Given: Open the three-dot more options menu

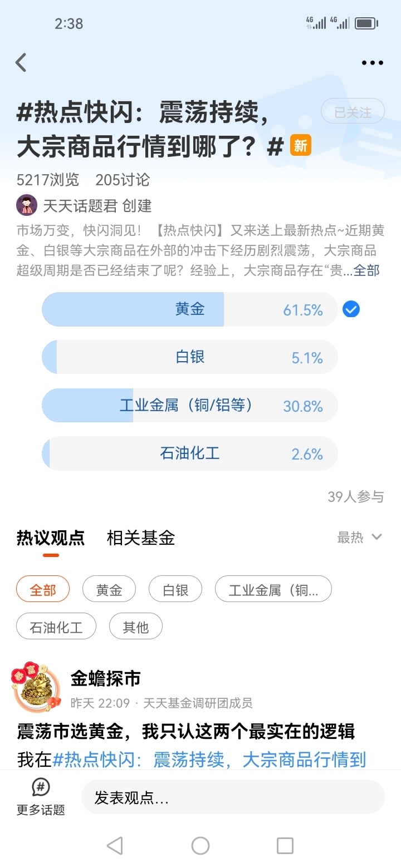Looking at the screenshot, I should coord(372,63).
